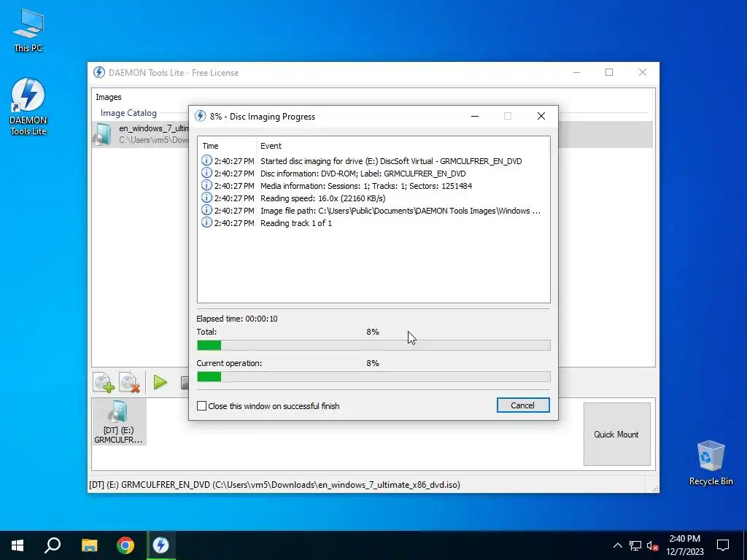Click the Image Catalog heading
The height and width of the screenshot is (560, 747).
(128, 113)
